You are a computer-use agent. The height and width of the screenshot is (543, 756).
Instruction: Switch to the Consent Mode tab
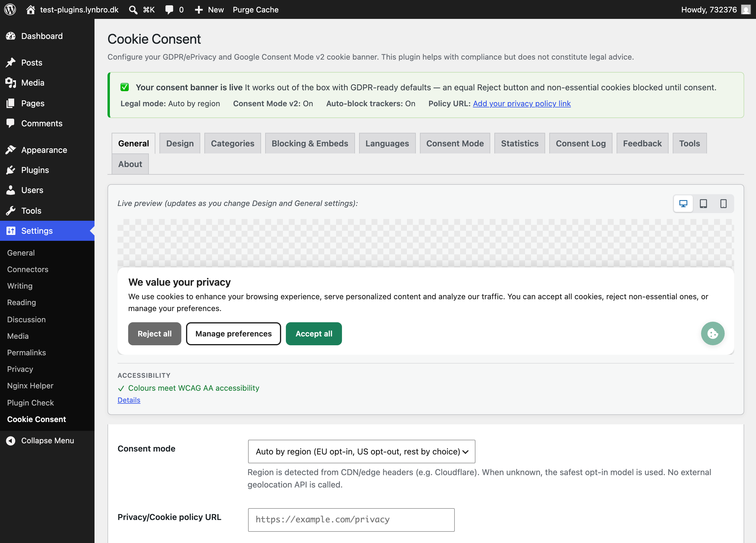click(455, 143)
